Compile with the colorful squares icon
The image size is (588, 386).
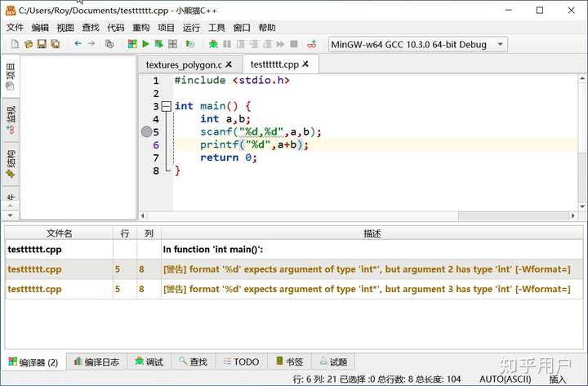point(132,44)
